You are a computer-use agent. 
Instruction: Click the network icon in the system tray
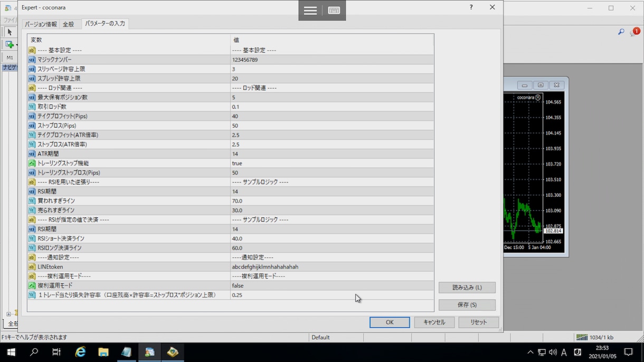542,352
